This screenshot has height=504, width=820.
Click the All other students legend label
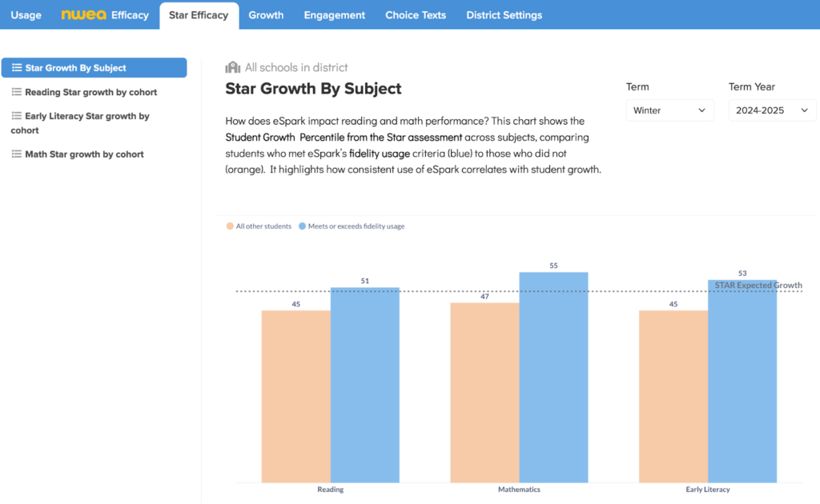(263, 226)
